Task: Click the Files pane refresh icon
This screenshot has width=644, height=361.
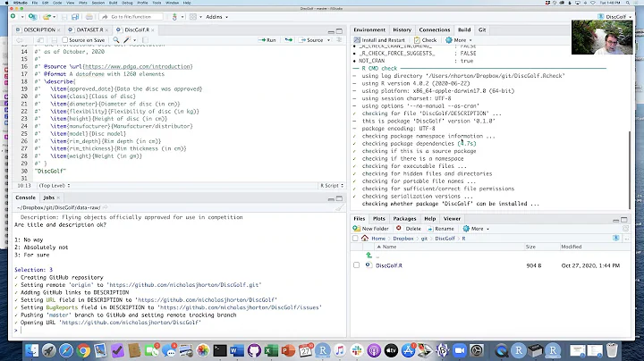Action: click(x=625, y=229)
